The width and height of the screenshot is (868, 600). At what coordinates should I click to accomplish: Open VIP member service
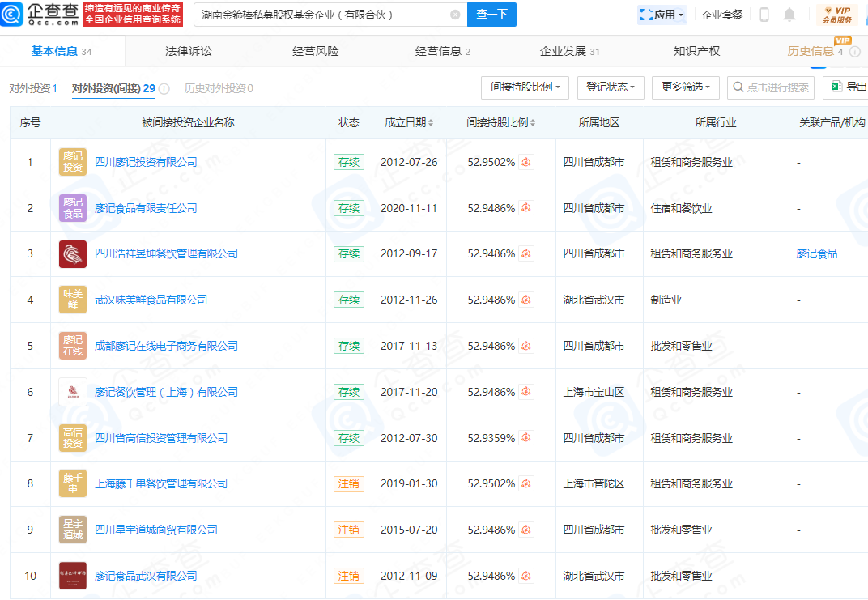click(x=837, y=15)
